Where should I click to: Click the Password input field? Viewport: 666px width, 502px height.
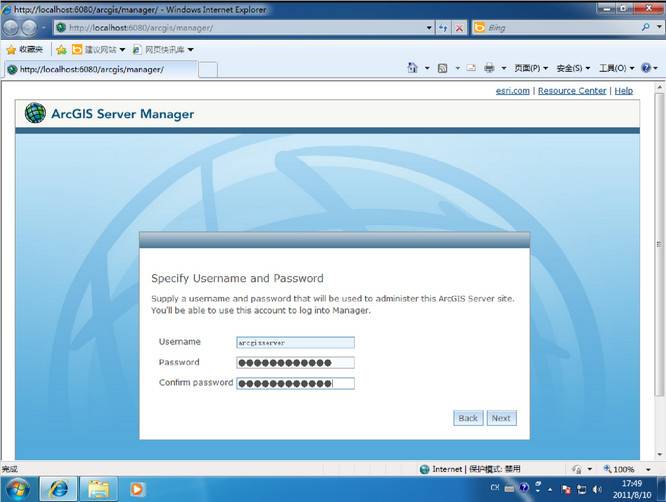point(295,363)
